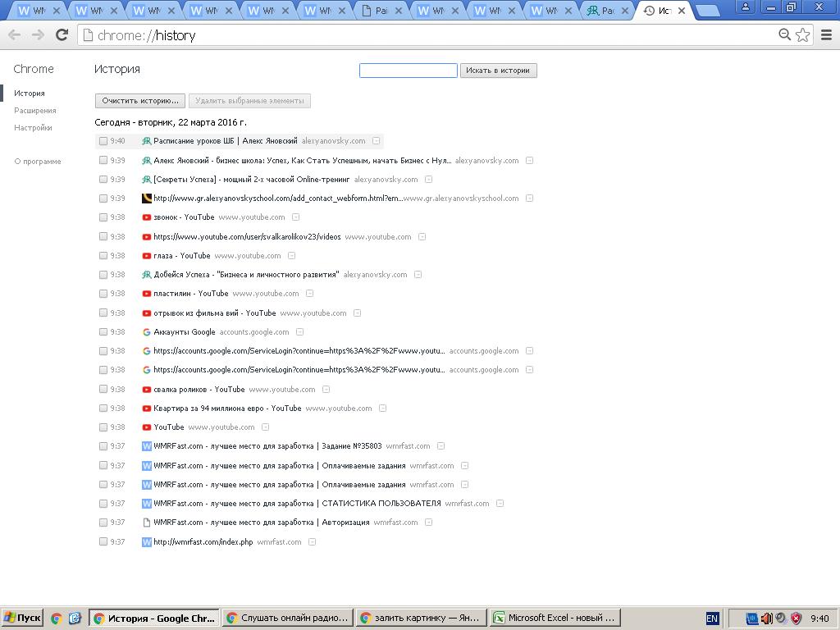Image resolution: width=840 pixels, height=630 pixels.
Task: Open the 'Пуск' Start button
Action: 22,619
